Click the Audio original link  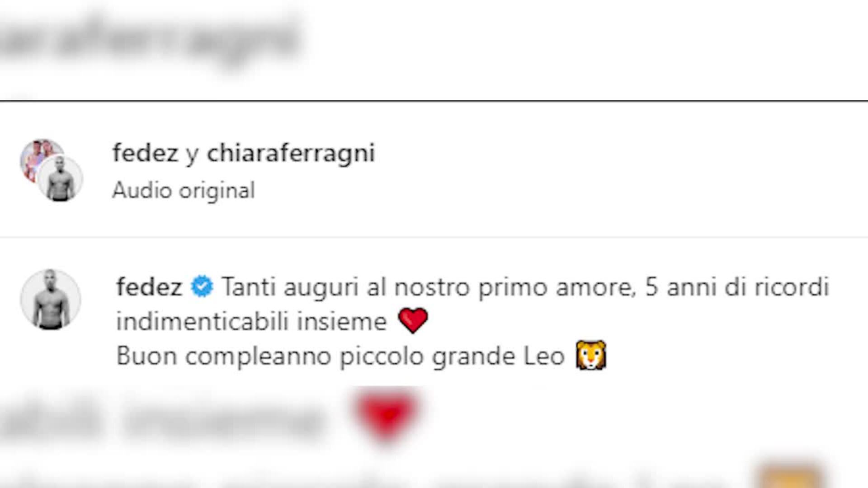184,190
